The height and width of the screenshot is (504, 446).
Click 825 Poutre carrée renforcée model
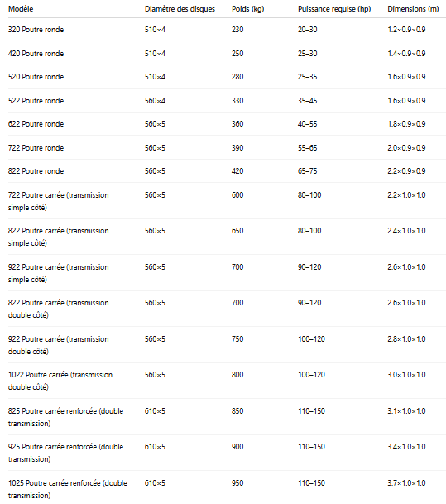pos(66,417)
